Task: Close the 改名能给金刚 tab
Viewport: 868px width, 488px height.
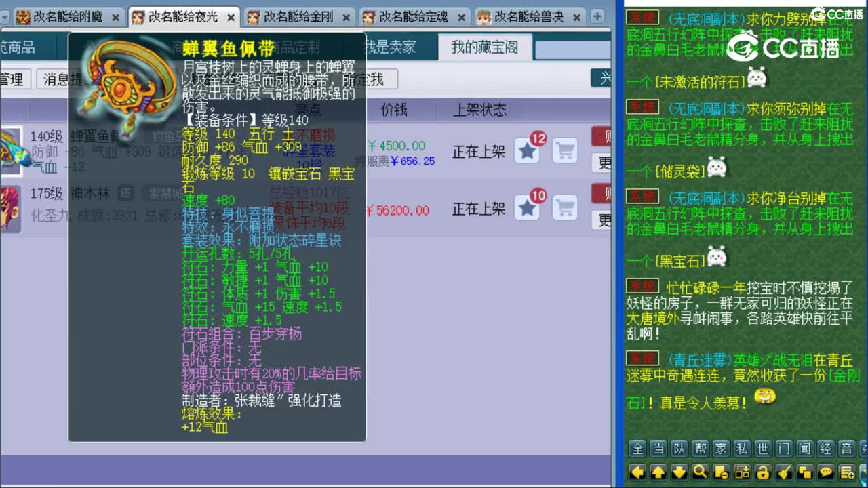Action: (346, 18)
